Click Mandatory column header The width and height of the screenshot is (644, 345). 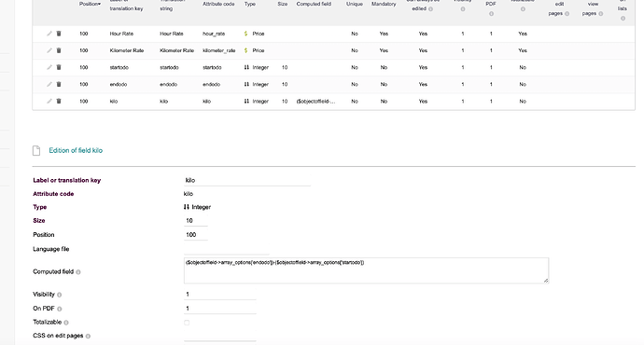point(384,4)
